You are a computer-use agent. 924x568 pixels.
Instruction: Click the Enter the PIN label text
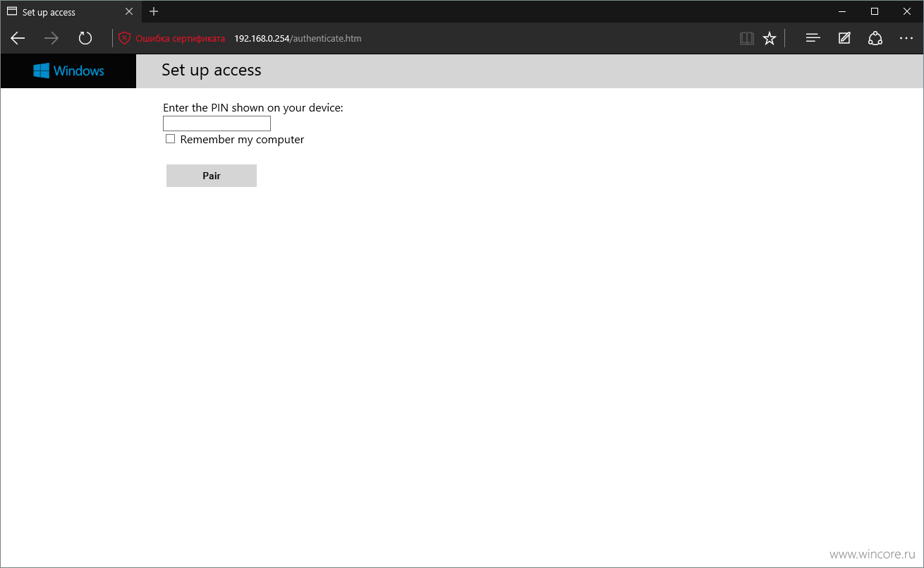coord(253,107)
